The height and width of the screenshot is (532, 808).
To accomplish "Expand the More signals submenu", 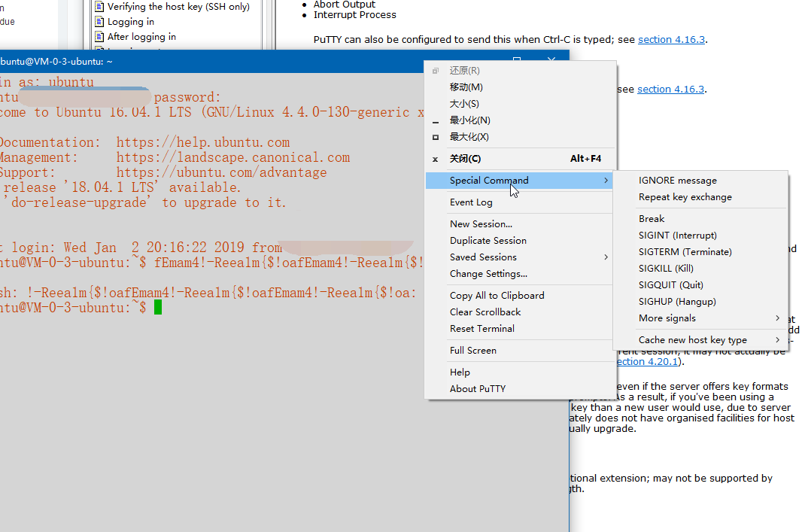I will coord(701,318).
